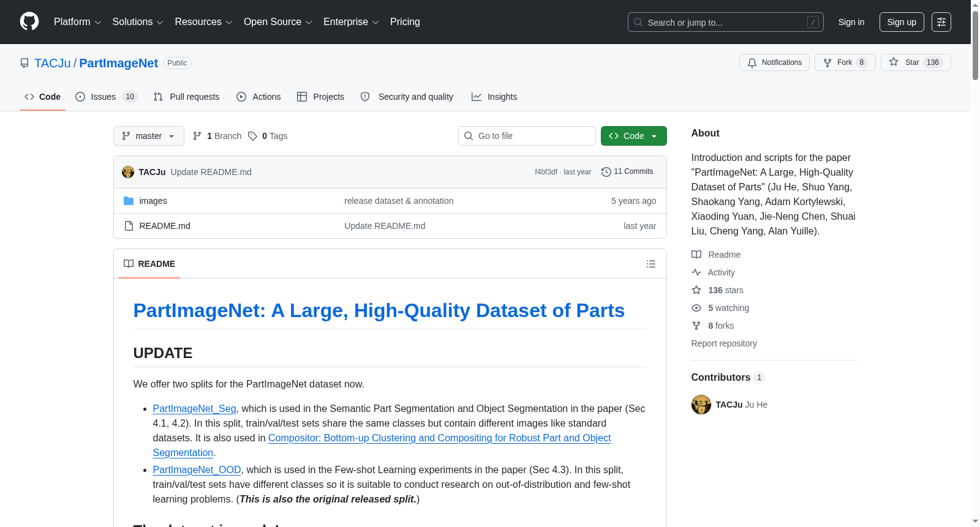Open contributor TACJu Ju He profile name
Screen dimensions: 980x527
[x=742, y=405]
